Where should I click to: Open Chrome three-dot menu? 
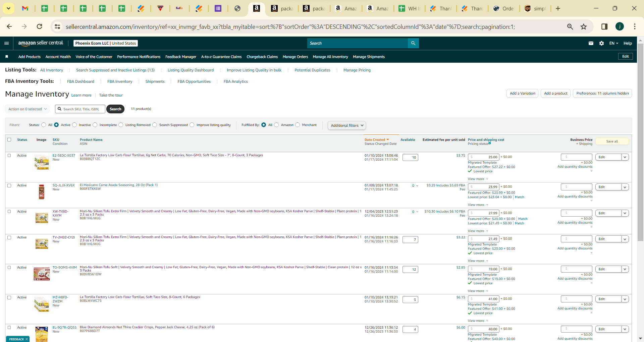click(635, 26)
